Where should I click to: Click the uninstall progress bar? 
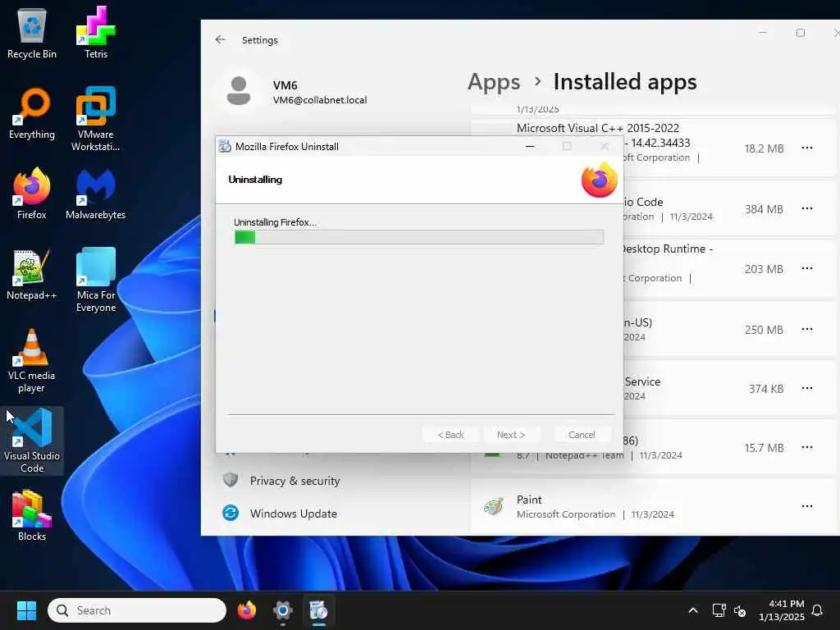click(x=419, y=237)
